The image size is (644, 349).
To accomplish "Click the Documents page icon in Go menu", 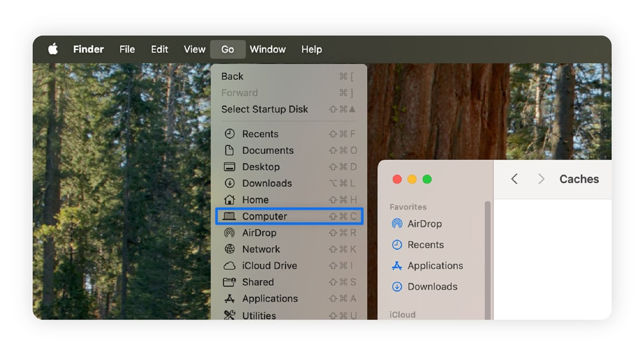I will pos(230,150).
